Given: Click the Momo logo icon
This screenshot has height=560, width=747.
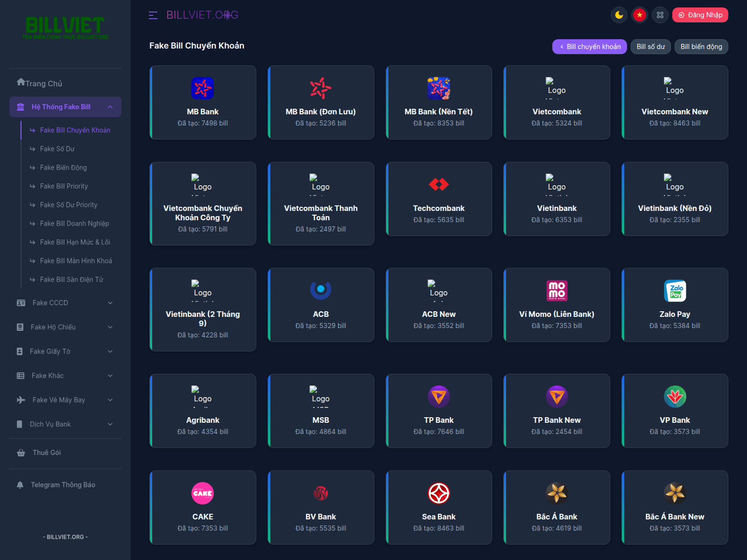Looking at the screenshot, I should (x=557, y=291).
